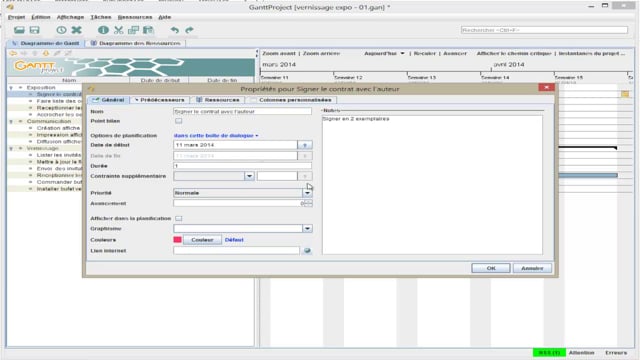Switch to the Diagramme des Ressources tab

(136, 43)
